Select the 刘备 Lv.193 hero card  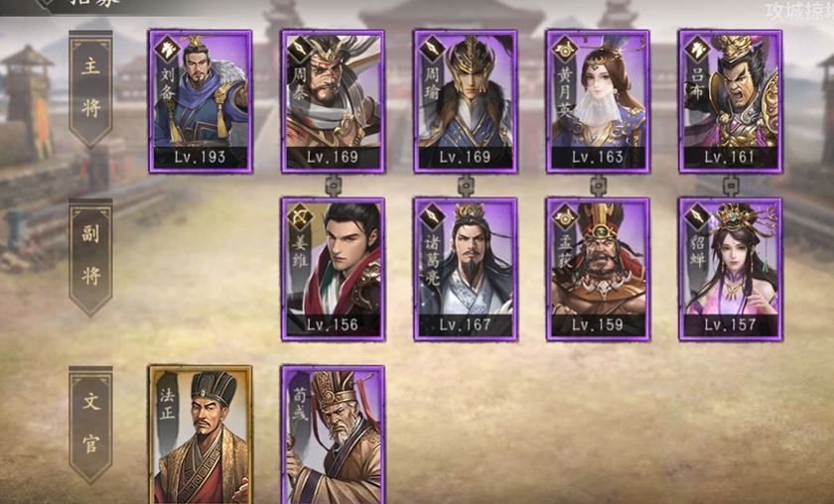(x=200, y=101)
